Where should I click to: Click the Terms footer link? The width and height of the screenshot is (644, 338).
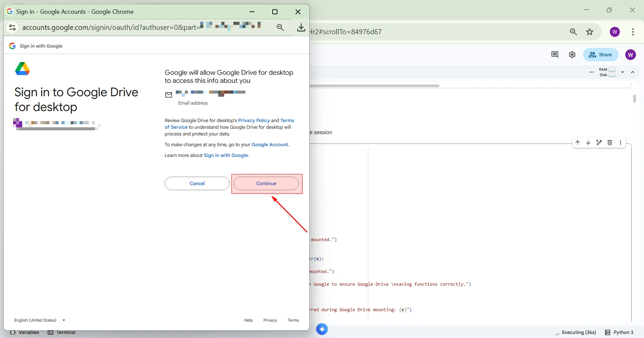(x=293, y=320)
